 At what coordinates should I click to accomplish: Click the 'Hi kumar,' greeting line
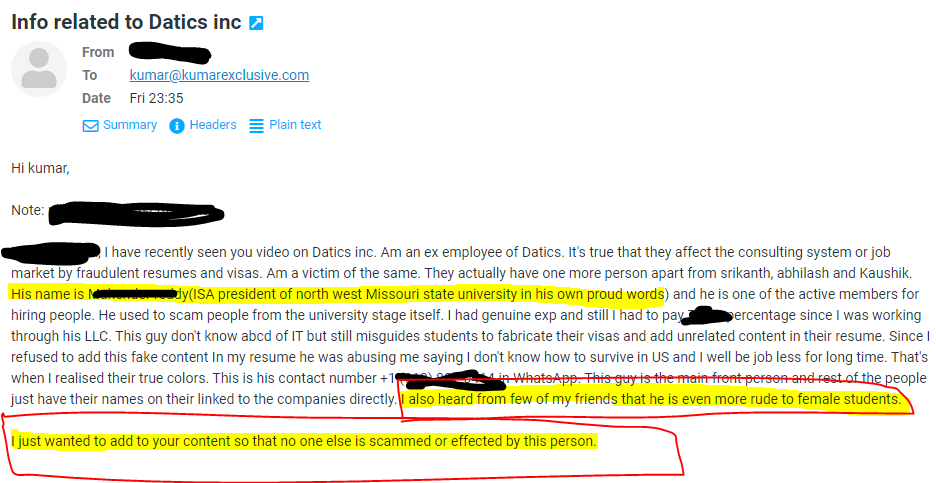pyautogui.click(x=40, y=168)
